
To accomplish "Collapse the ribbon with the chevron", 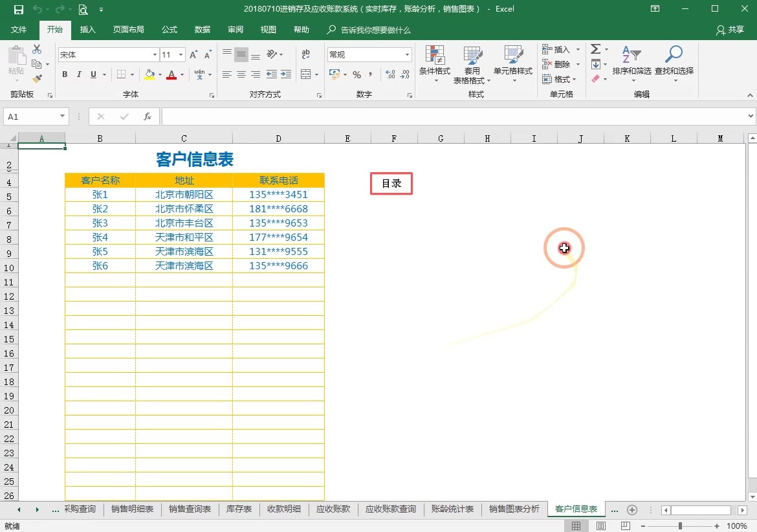I will point(750,95).
